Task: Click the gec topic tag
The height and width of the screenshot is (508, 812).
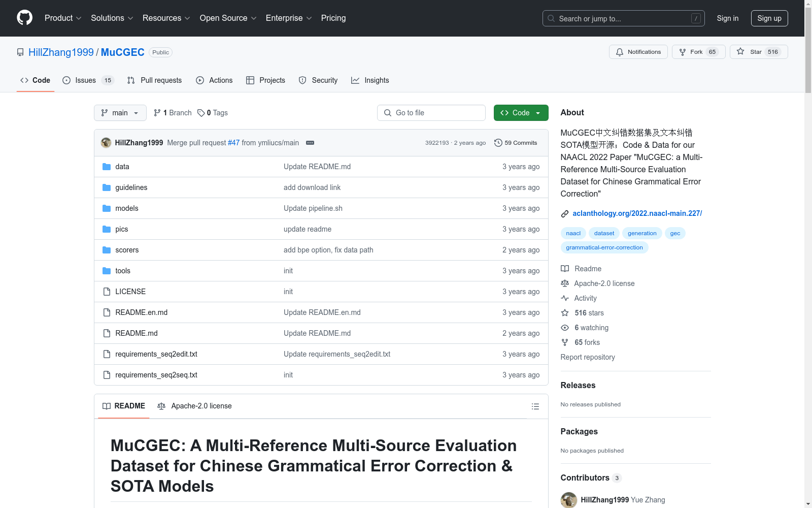Action: (675, 233)
